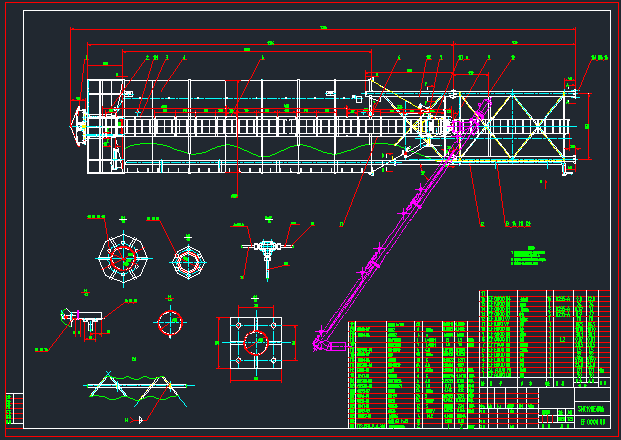Image resolution: width=621 pixels, height=440 pixels.
Task: Select the smaller octagonal flange detail view
Action: click(x=189, y=262)
